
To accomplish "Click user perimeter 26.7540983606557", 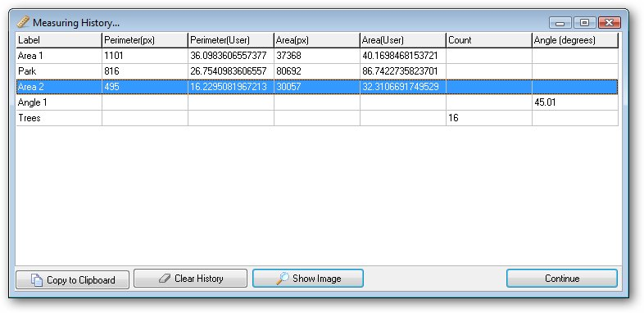I will pos(229,71).
